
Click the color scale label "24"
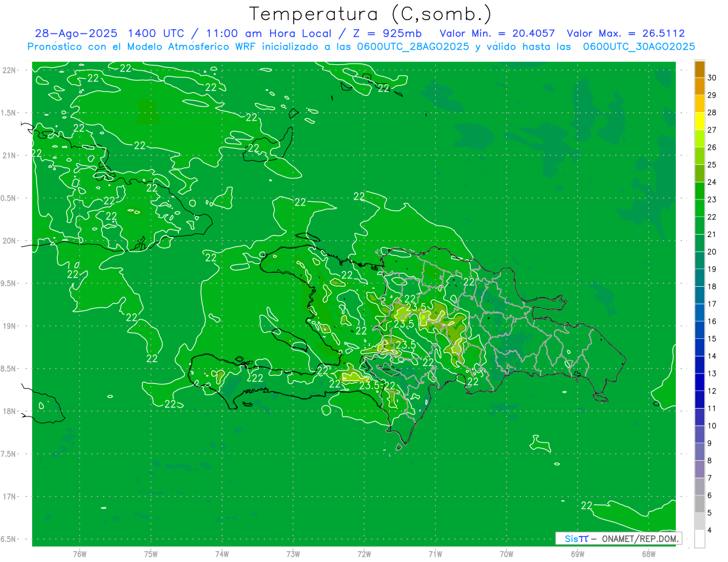pyautogui.click(x=712, y=182)
